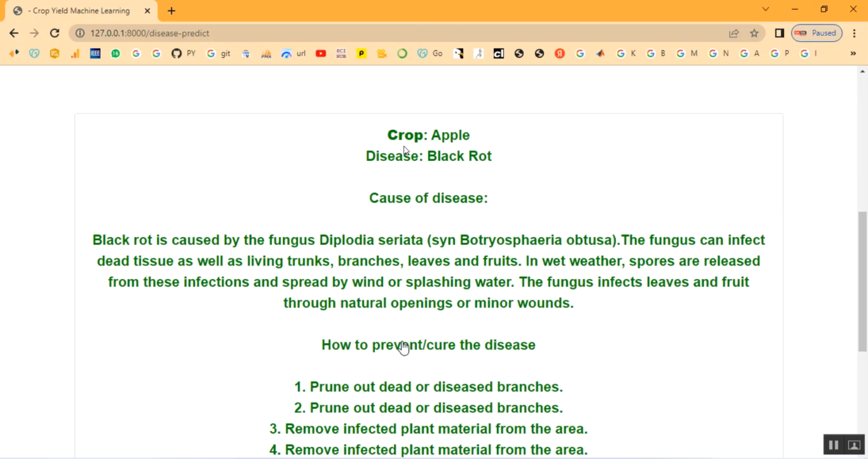Open a new browser tab
This screenshot has width=868, height=459.
(x=171, y=11)
